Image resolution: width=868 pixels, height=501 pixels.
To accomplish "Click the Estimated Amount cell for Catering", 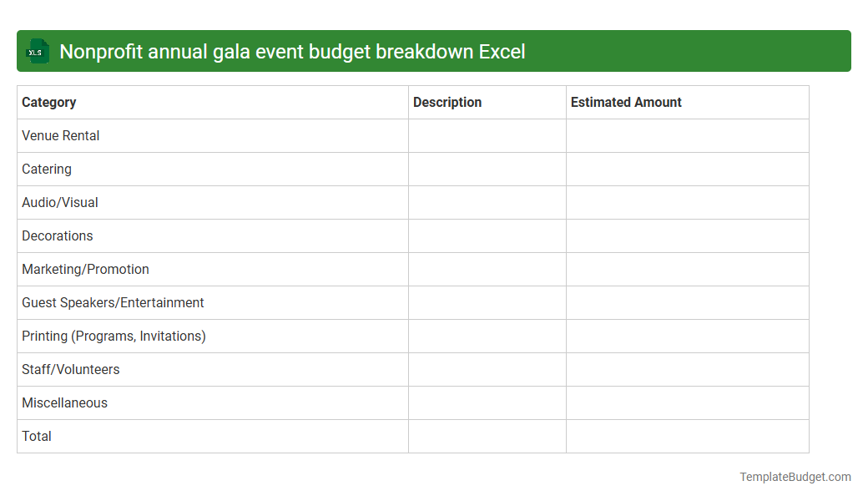I will tap(687, 169).
